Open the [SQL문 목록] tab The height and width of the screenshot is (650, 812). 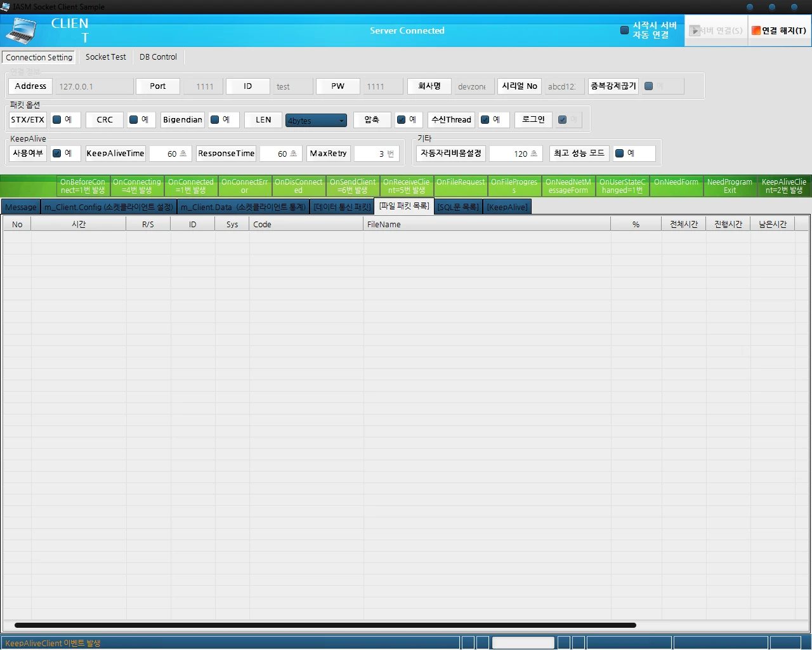coord(458,207)
